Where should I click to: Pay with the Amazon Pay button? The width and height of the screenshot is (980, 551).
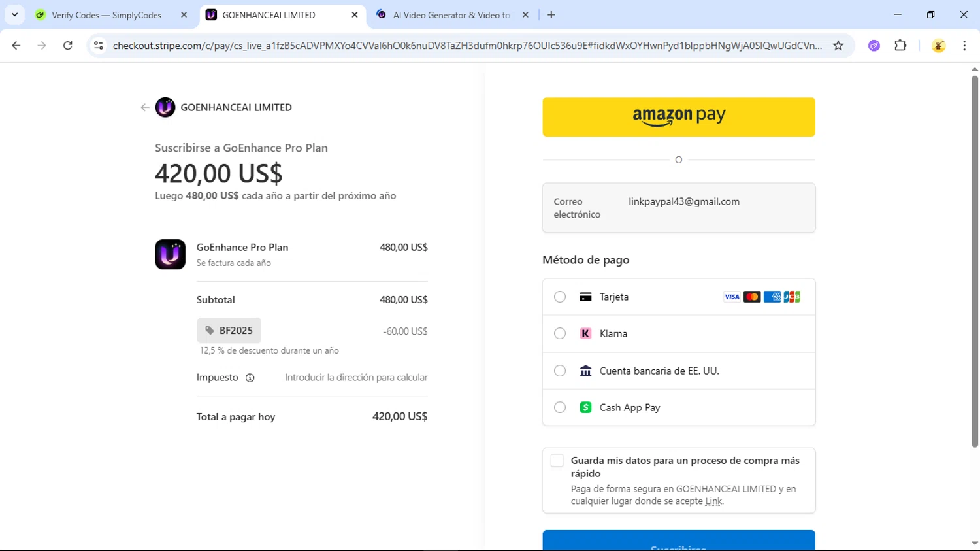click(x=679, y=117)
